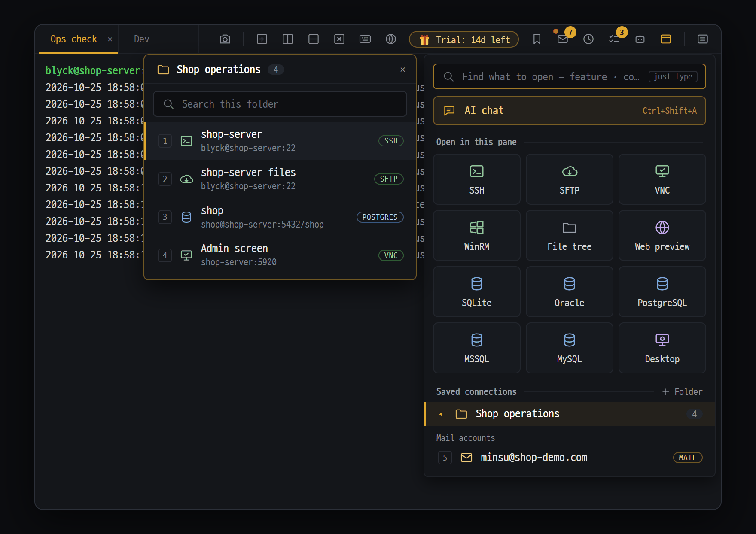Open the MSSQL tile

477,348
